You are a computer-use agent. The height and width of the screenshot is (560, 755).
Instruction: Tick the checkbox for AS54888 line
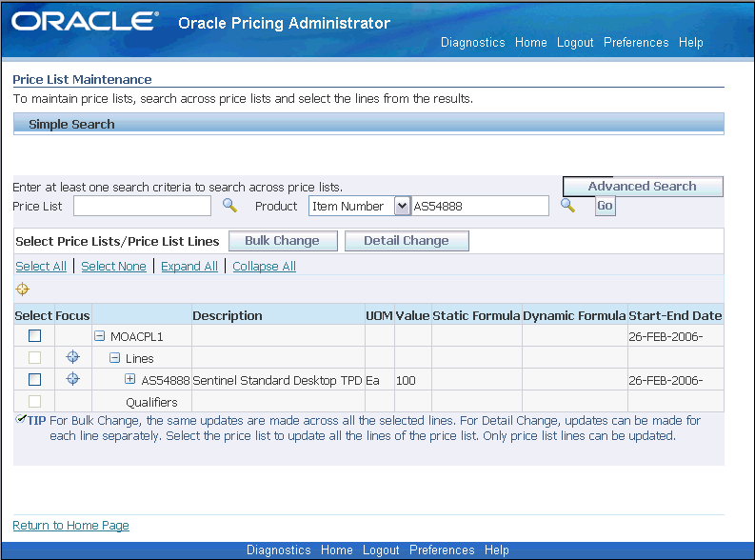34,379
